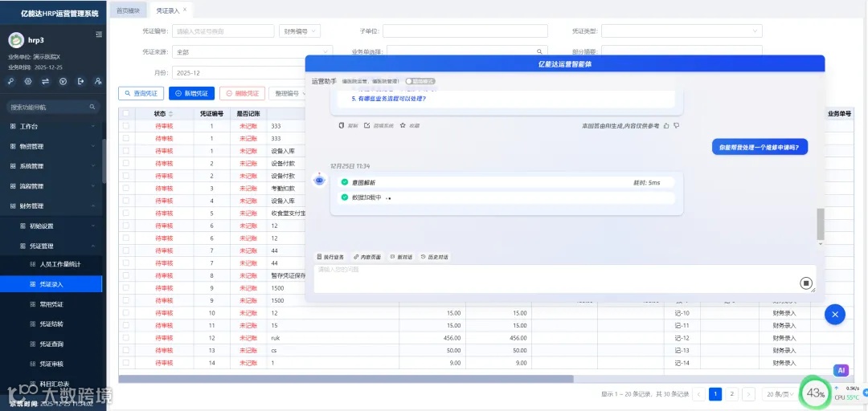
Task: Click the table horizontal scrollbar
Action: point(346,379)
